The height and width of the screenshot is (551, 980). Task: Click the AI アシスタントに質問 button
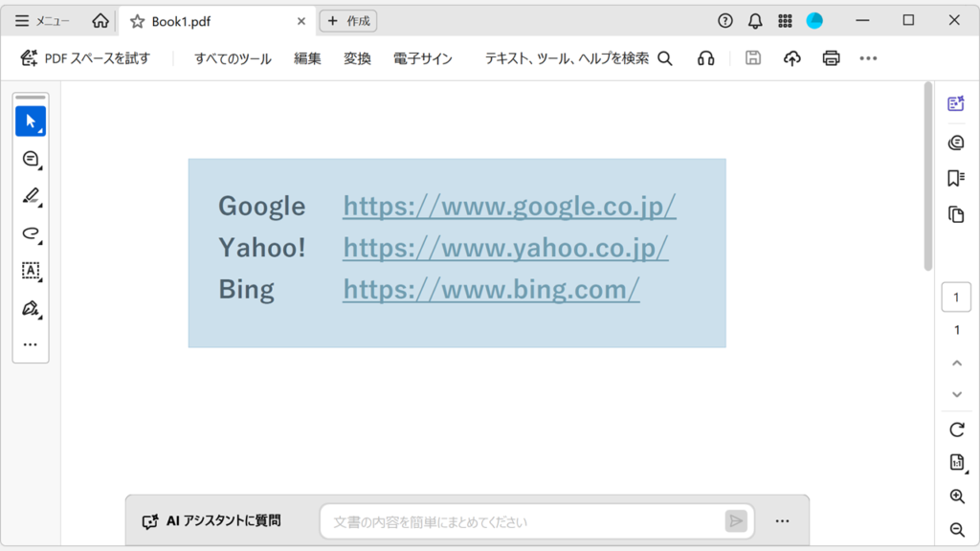[212, 521]
